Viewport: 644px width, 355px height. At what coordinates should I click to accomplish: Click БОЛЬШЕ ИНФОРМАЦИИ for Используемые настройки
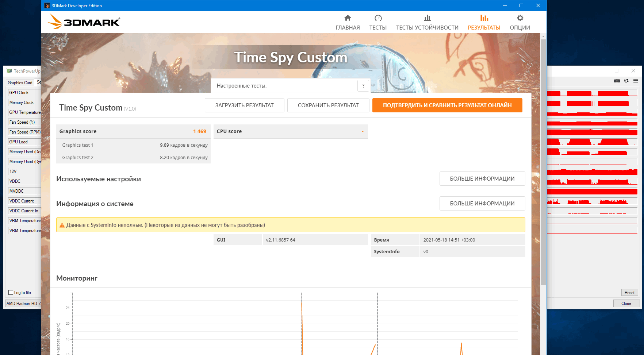tap(482, 178)
